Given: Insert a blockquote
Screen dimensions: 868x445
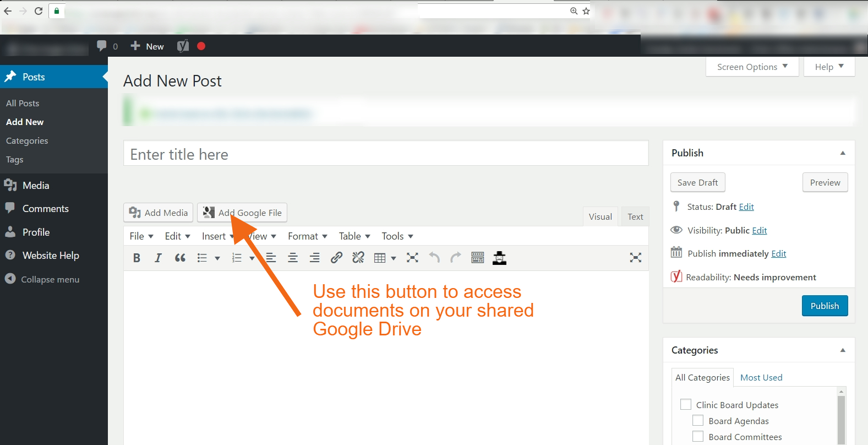Looking at the screenshot, I should (x=180, y=258).
